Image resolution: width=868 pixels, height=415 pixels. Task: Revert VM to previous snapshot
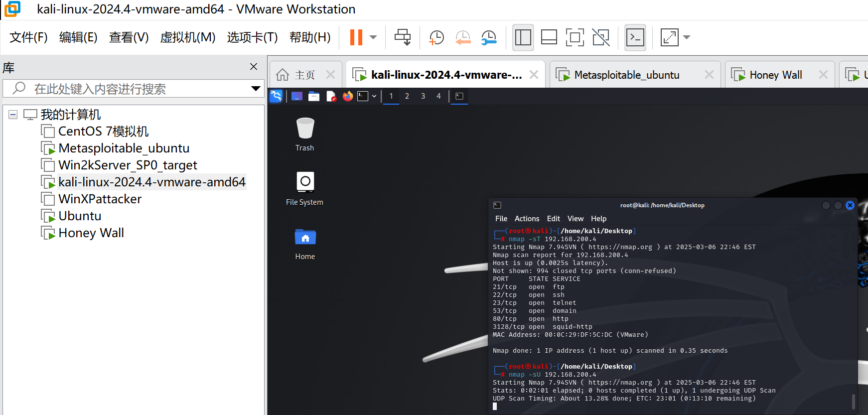click(463, 37)
